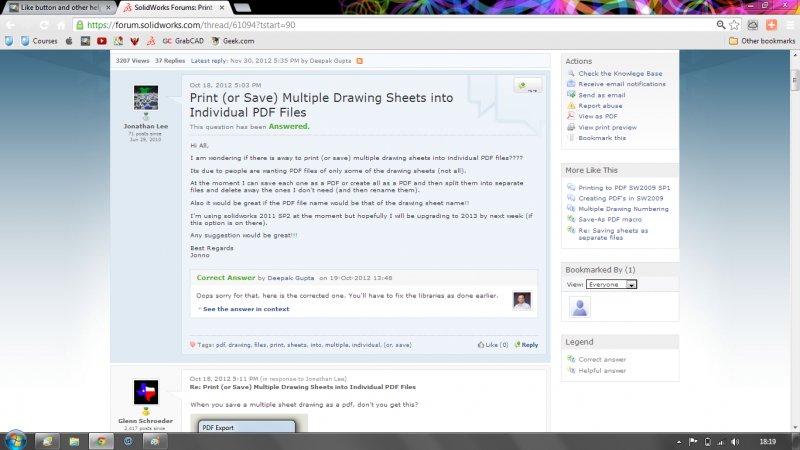Screen dimensions: 800x450
Task: Open the Action Center flag icon
Action: [x=693, y=442]
